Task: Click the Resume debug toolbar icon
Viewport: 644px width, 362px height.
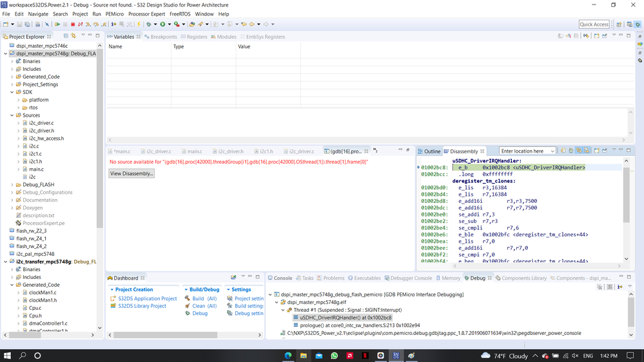Action: [57, 24]
